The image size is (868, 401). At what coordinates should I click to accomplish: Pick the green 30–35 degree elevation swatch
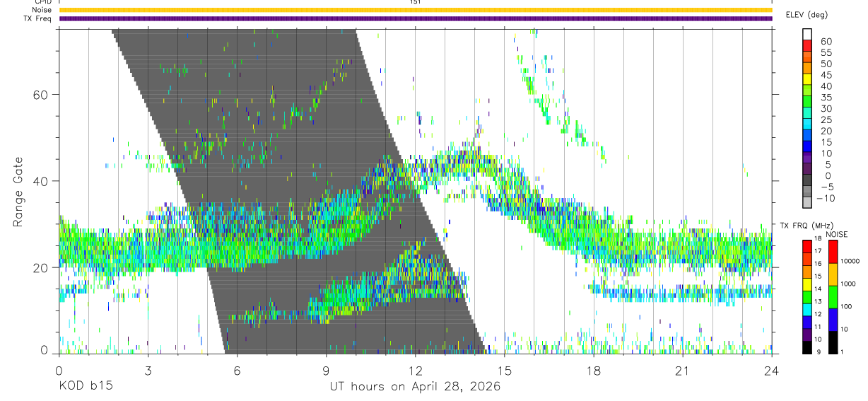coord(808,103)
